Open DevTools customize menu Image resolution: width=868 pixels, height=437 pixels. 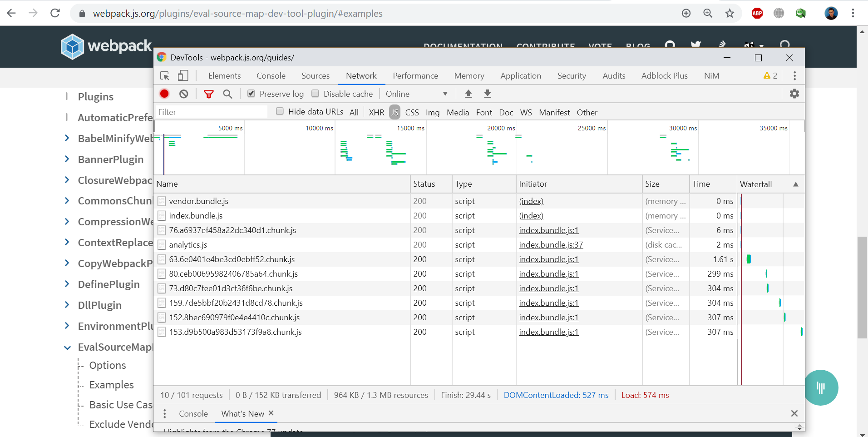pyautogui.click(x=794, y=76)
